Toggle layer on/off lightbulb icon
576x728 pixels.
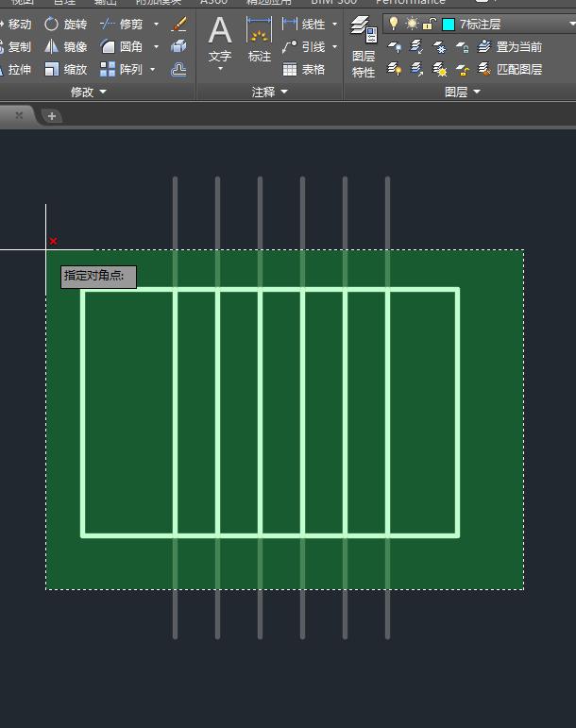pos(394,24)
